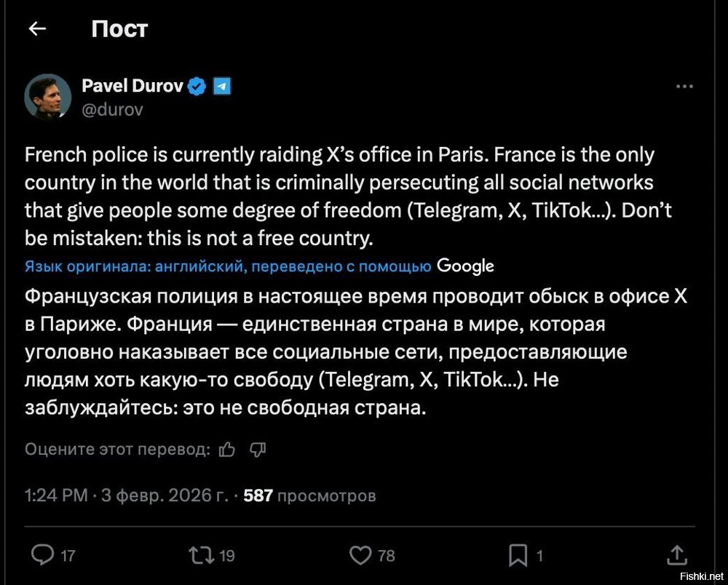This screenshot has height=585, width=728.
Task: Bookmark this post
Action: tap(518, 556)
